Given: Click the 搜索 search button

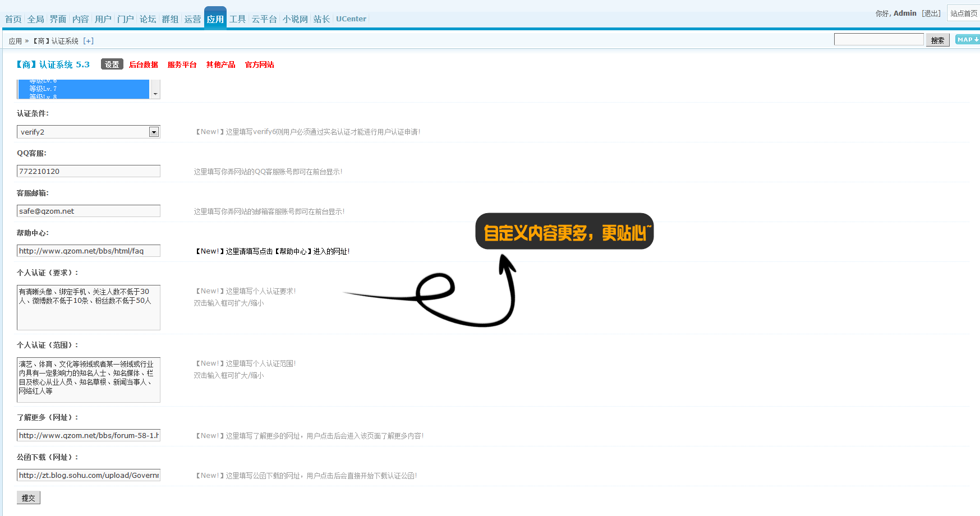Looking at the screenshot, I should tap(938, 40).
